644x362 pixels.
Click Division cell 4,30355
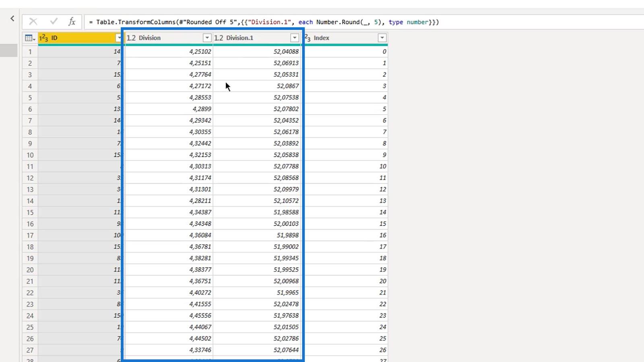click(x=169, y=132)
